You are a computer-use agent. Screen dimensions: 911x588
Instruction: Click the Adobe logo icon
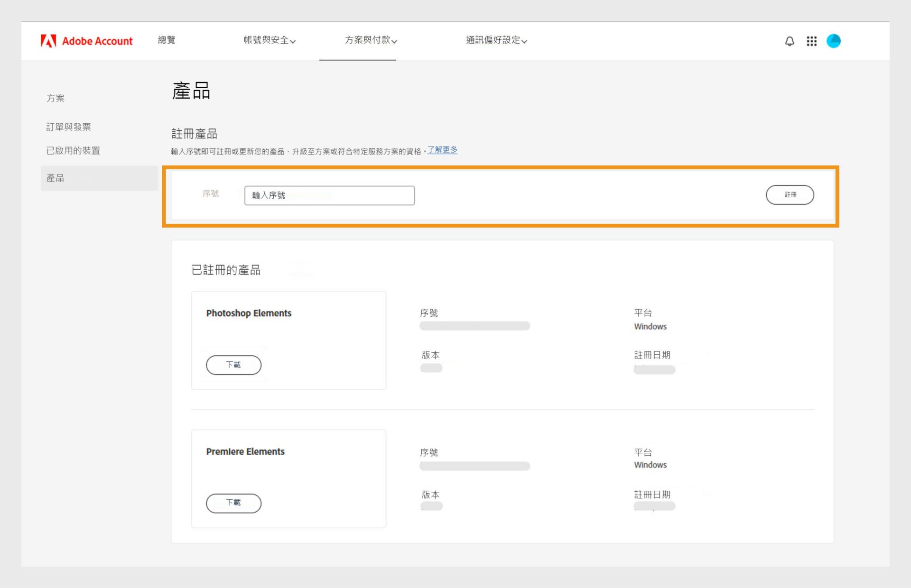(x=48, y=41)
